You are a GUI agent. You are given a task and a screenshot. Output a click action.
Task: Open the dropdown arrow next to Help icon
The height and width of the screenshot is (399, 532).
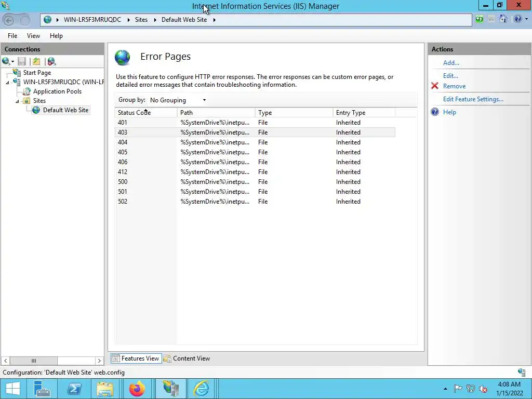pos(527,19)
